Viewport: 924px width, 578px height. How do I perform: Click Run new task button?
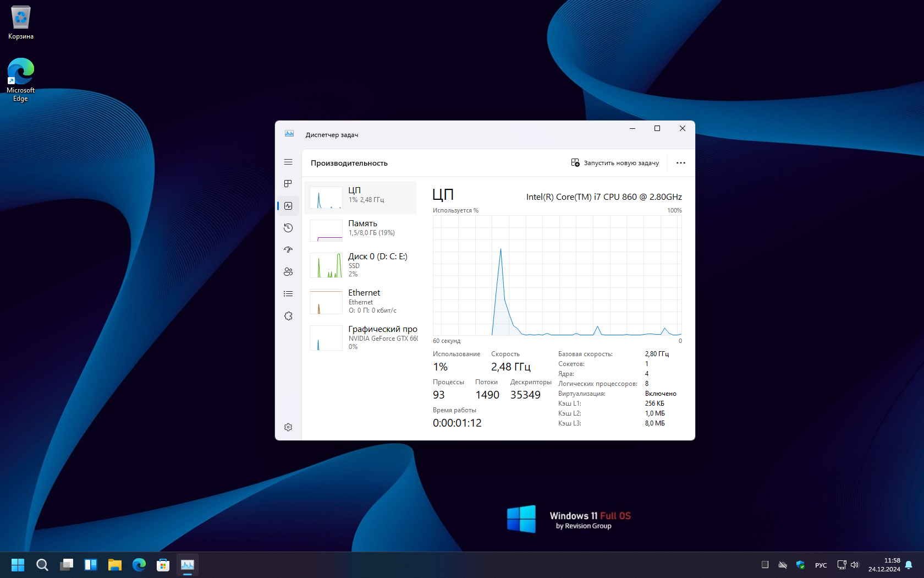click(x=615, y=163)
